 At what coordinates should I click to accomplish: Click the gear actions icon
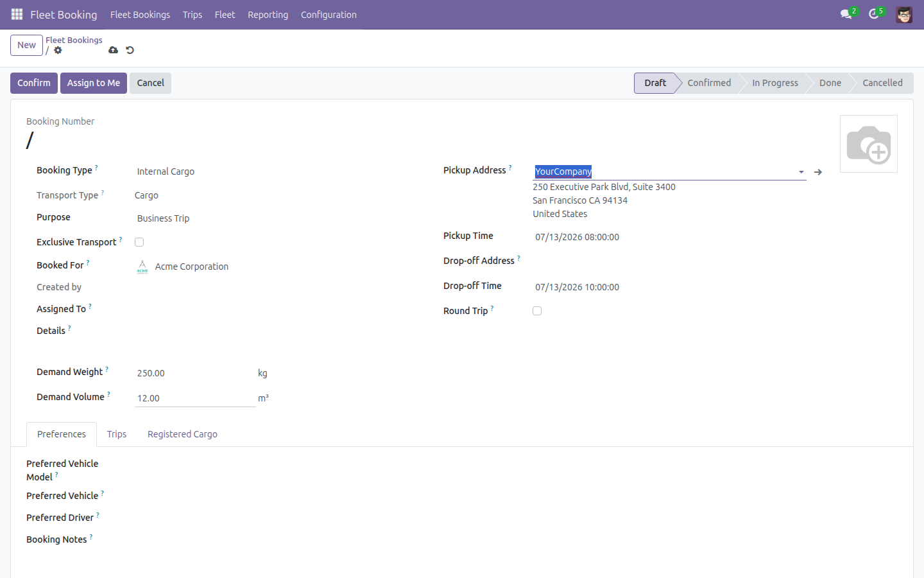pyautogui.click(x=58, y=50)
